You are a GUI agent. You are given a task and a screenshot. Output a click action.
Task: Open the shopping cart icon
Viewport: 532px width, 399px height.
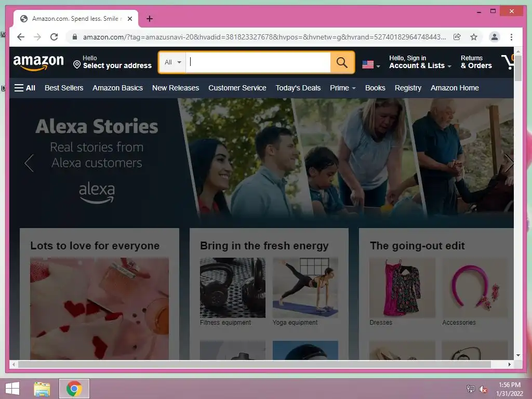508,62
